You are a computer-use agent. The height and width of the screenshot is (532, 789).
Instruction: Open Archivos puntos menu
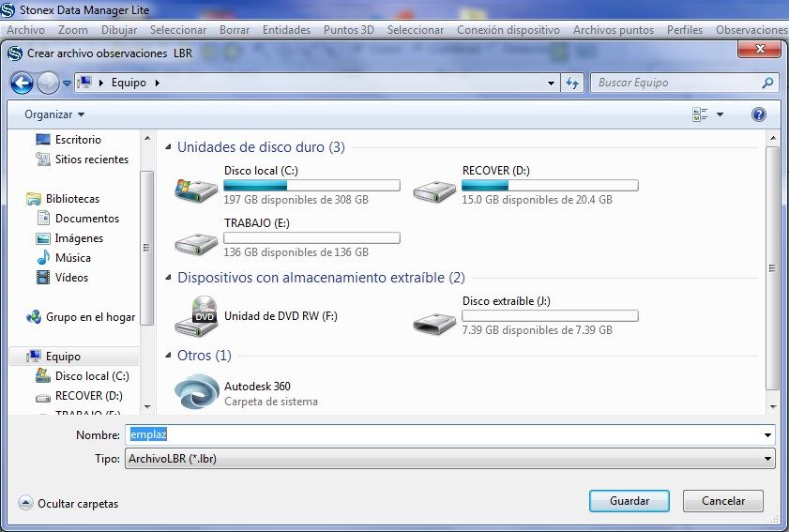(614, 30)
